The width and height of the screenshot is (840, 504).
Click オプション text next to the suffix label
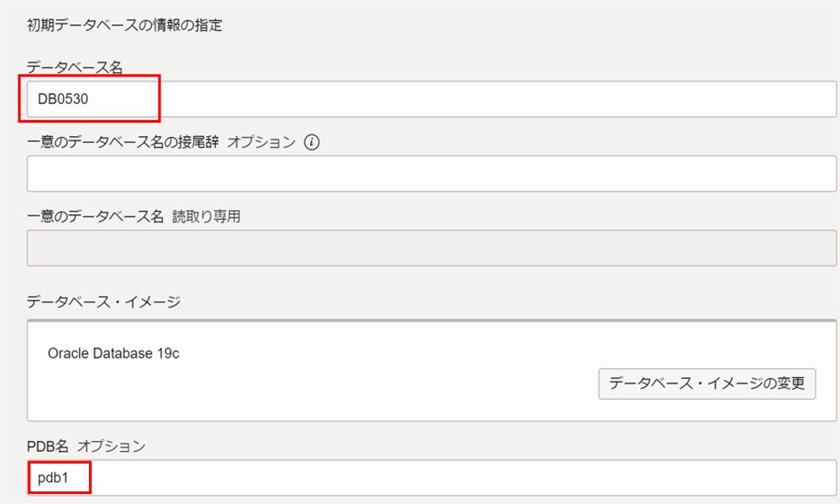coord(261,143)
